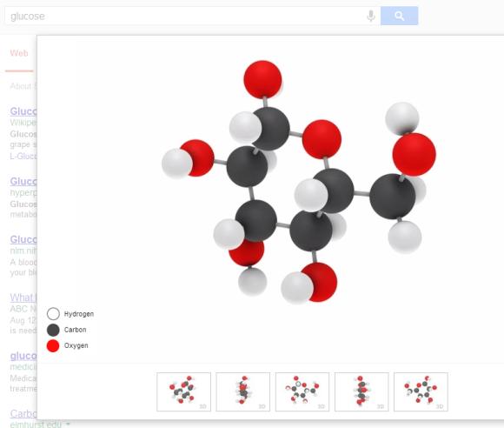Open the second 3D molecule thumbnail
The height and width of the screenshot is (428, 504).
(x=243, y=391)
